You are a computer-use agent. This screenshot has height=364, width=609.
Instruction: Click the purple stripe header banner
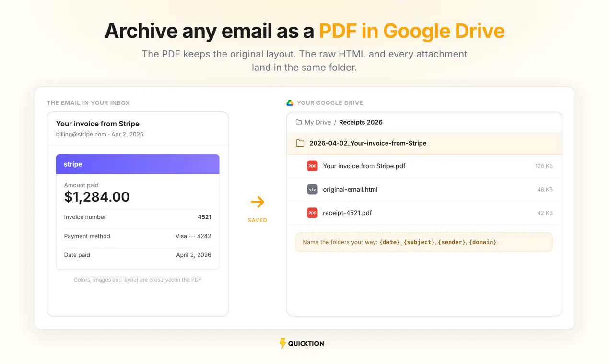(x=138, y=164)
